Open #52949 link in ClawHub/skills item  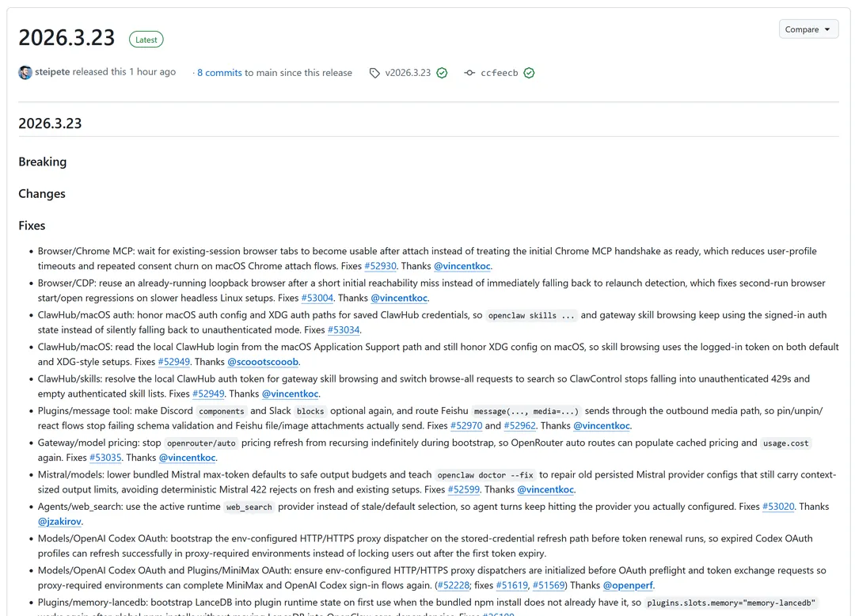click(x=208, y=394)
